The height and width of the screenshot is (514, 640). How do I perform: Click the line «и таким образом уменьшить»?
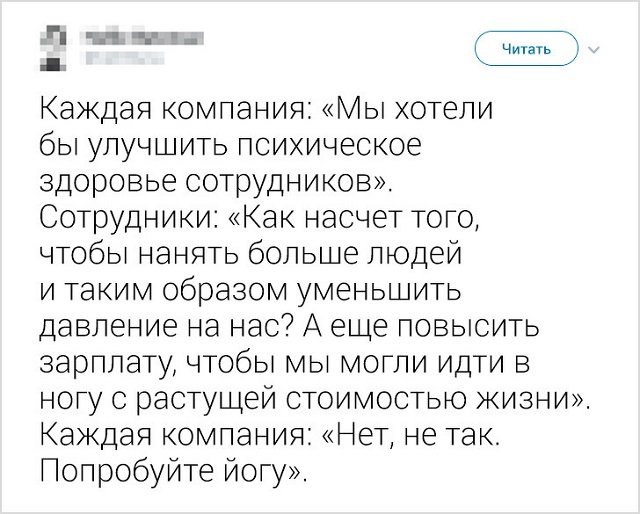[251, 290]
